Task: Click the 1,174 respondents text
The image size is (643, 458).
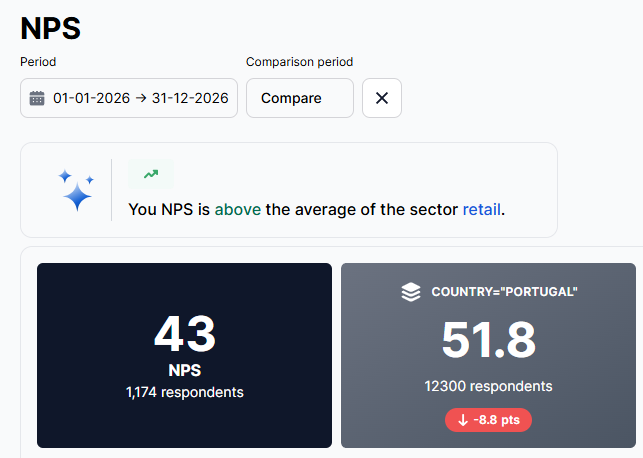Action: pos(185,392)
